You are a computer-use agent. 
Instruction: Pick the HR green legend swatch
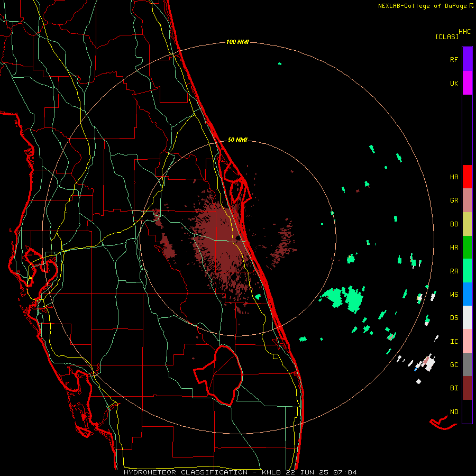tap(467, 248)
